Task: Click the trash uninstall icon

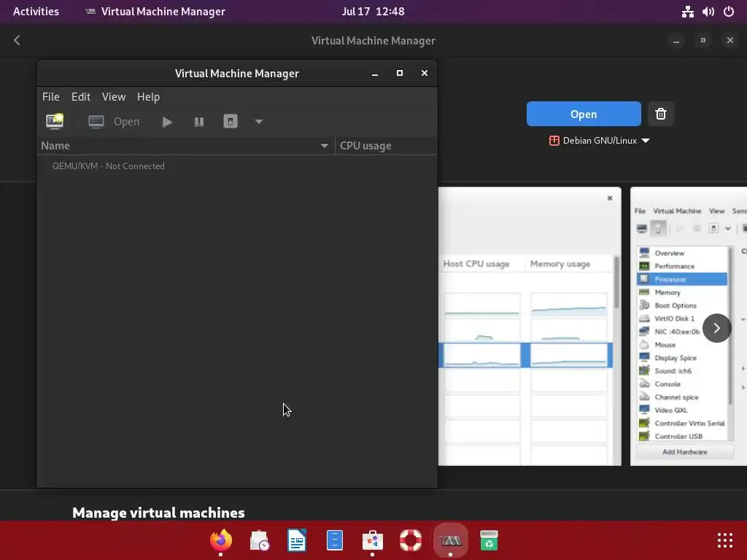Action: coord(661,114)
